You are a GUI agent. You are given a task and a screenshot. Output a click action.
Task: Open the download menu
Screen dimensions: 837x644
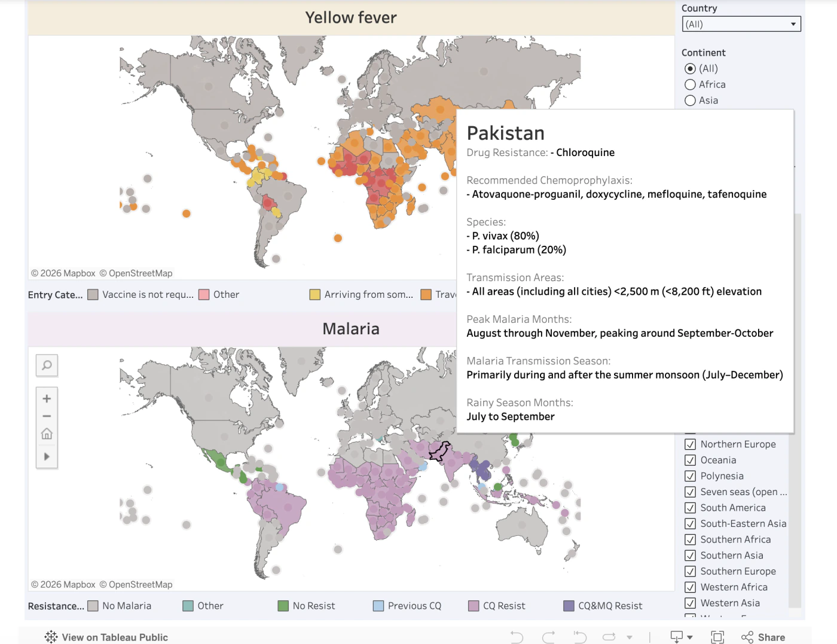coord(681,637)
